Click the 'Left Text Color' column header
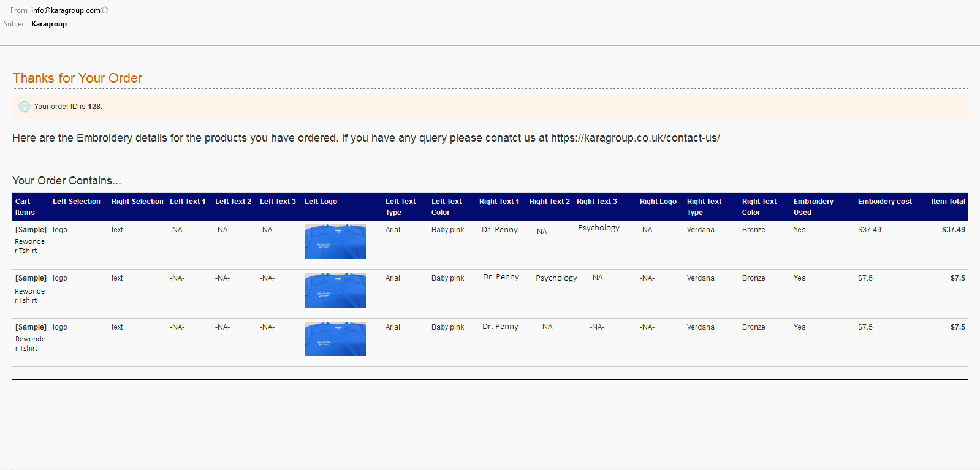The width and height of the screenshot is (980, 470). 446,207
